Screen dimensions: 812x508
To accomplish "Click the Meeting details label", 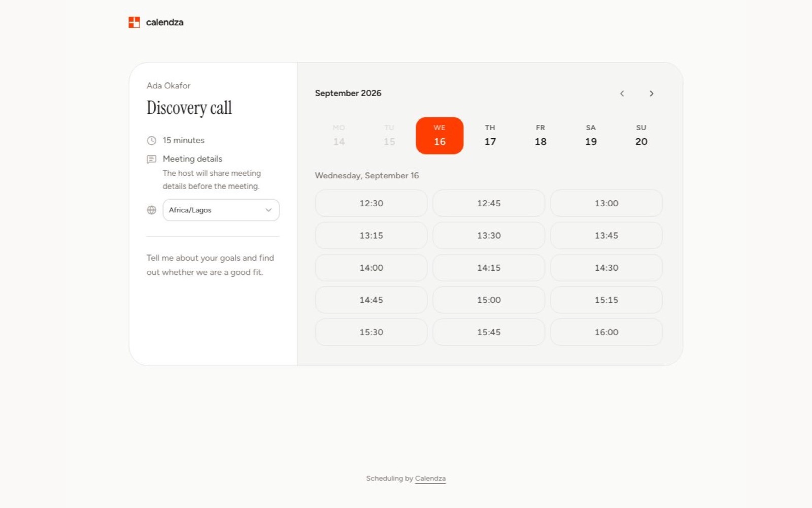I will 192,159.
